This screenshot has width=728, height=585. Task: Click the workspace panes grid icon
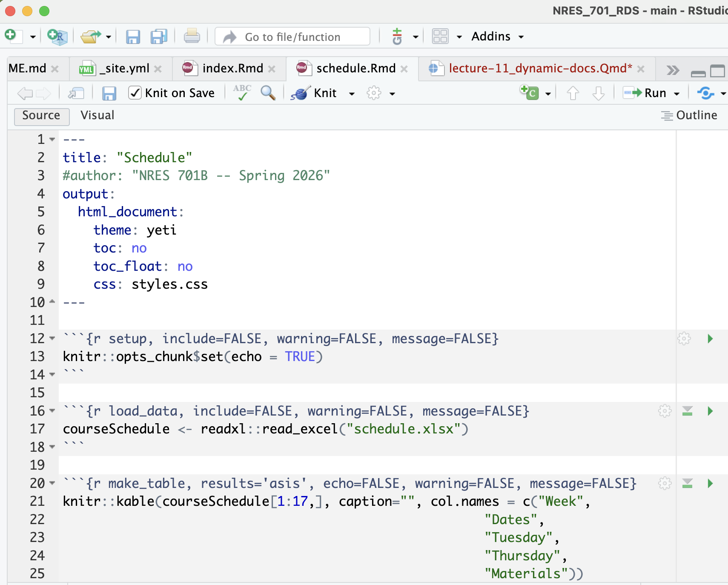440,36
